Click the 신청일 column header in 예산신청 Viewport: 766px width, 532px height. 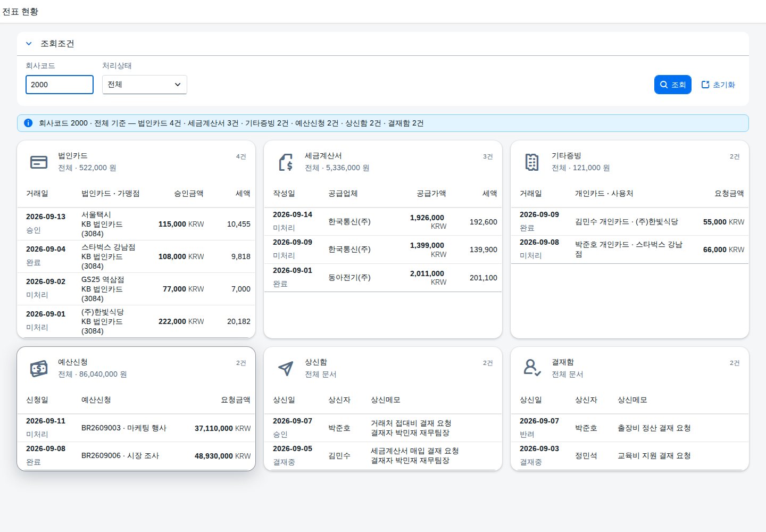37,400
